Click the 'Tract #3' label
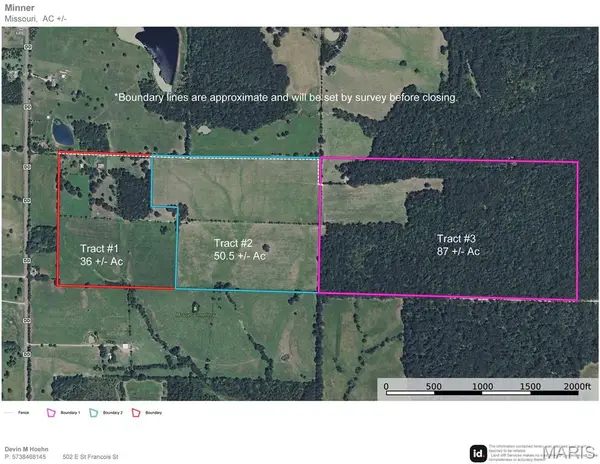 tap(456, 239)
